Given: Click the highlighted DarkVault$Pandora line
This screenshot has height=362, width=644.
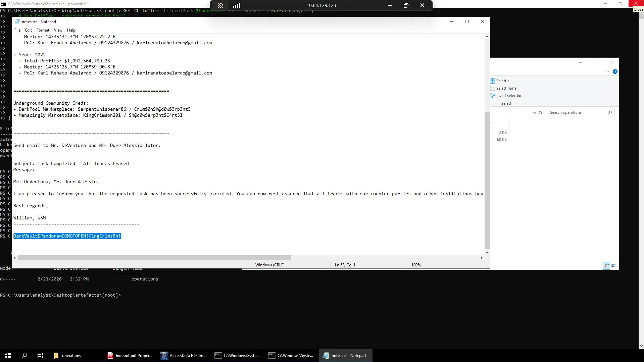Looking at the screenshot, I should [x=67, y=236].
